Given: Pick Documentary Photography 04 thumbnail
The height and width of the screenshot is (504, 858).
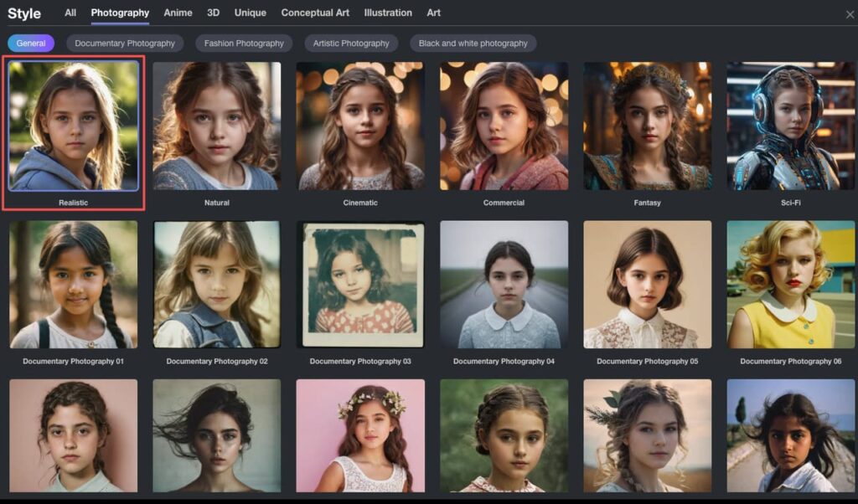Looking at the screenshot, I should pos(504,285).
